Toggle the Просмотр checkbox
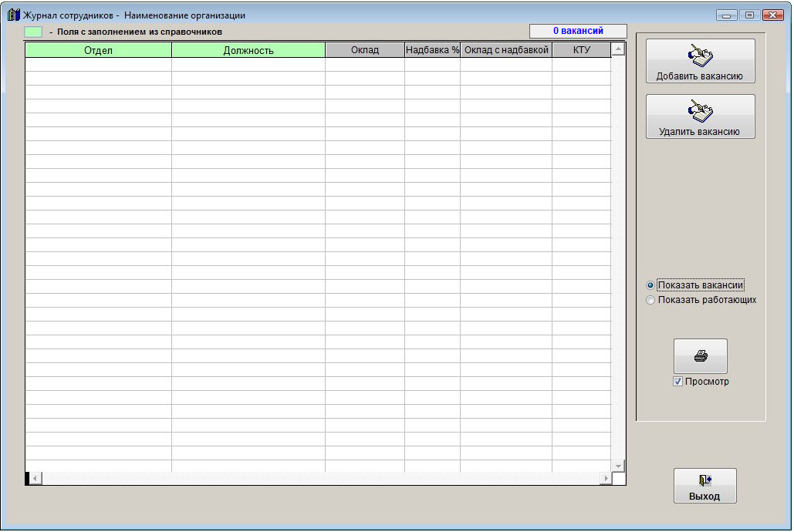Image resolution: width=794 pixels, height=532 pixels. (x=678, y=382)
